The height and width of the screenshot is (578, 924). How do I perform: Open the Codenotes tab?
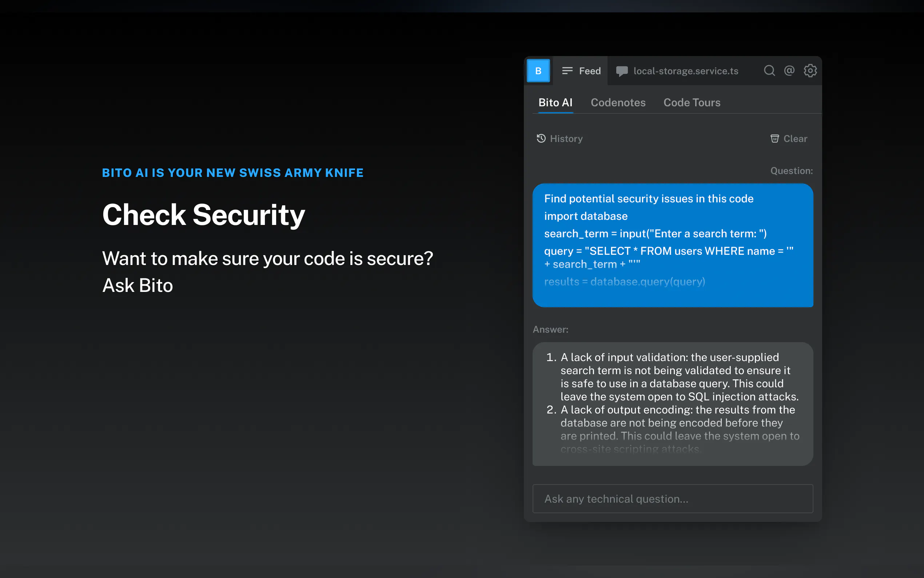618,102
